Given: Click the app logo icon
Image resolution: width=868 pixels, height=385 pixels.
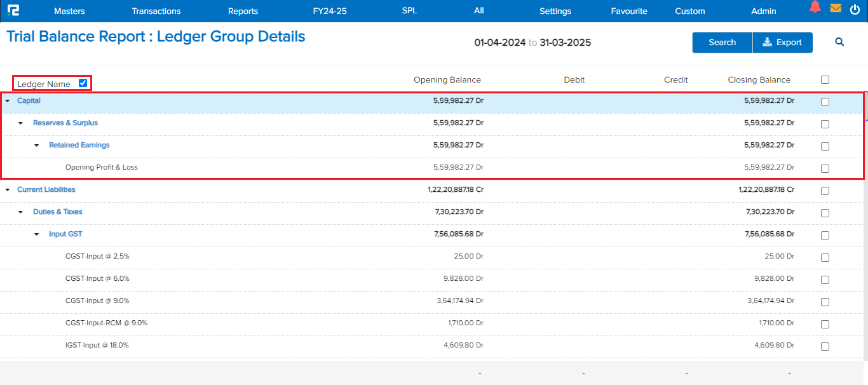Looking at the screenshot, I should [12, 11].
